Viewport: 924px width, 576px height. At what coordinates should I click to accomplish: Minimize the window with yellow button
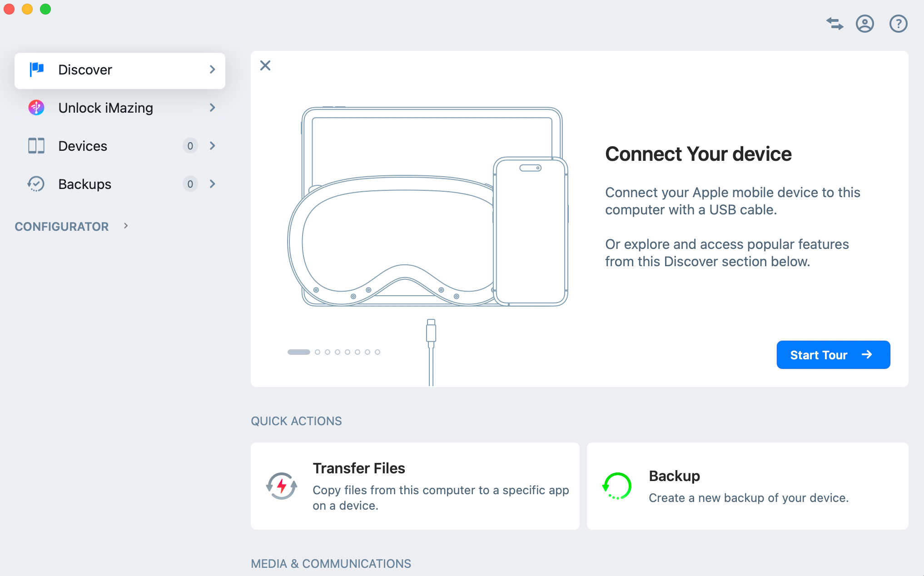(x=27, y=9)
